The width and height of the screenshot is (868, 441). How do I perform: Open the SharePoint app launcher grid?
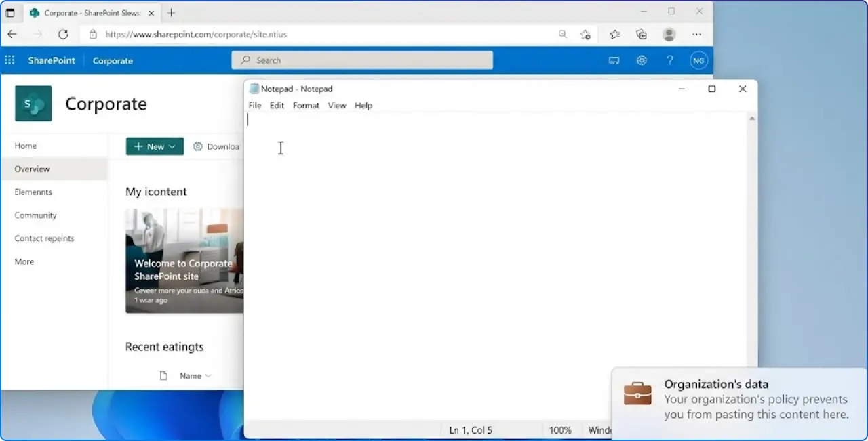click(9, 60)
